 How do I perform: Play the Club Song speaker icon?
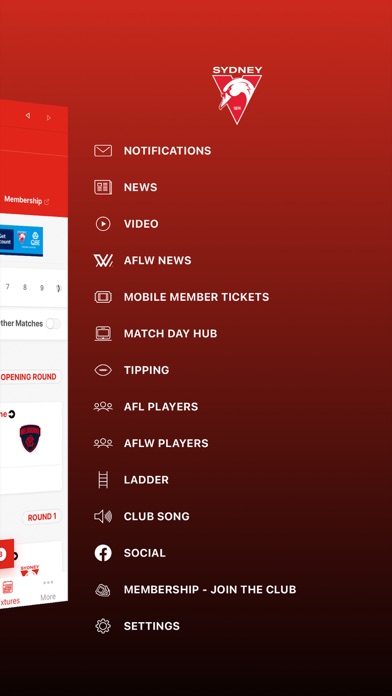(x=103, y=516)
